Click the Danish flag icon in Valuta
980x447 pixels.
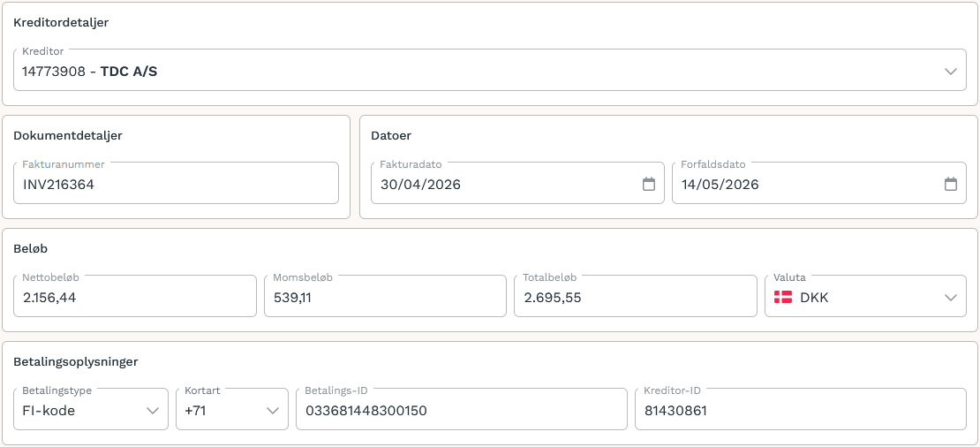point(783,297)
